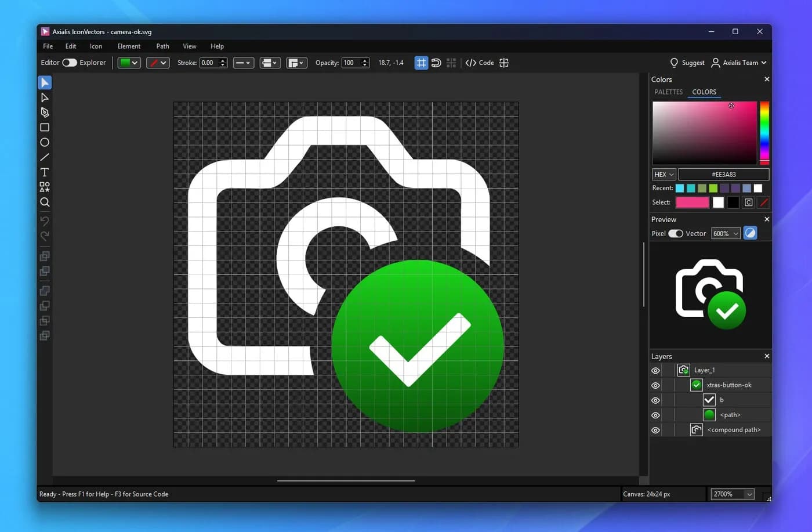Screen dimensions: 812x532
Task: Select the Pen drawing tool
Action: (x=45, y=113)
